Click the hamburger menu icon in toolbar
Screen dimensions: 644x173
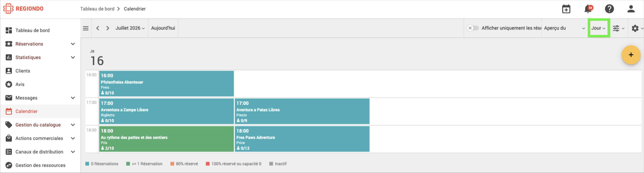pos(86,28)
